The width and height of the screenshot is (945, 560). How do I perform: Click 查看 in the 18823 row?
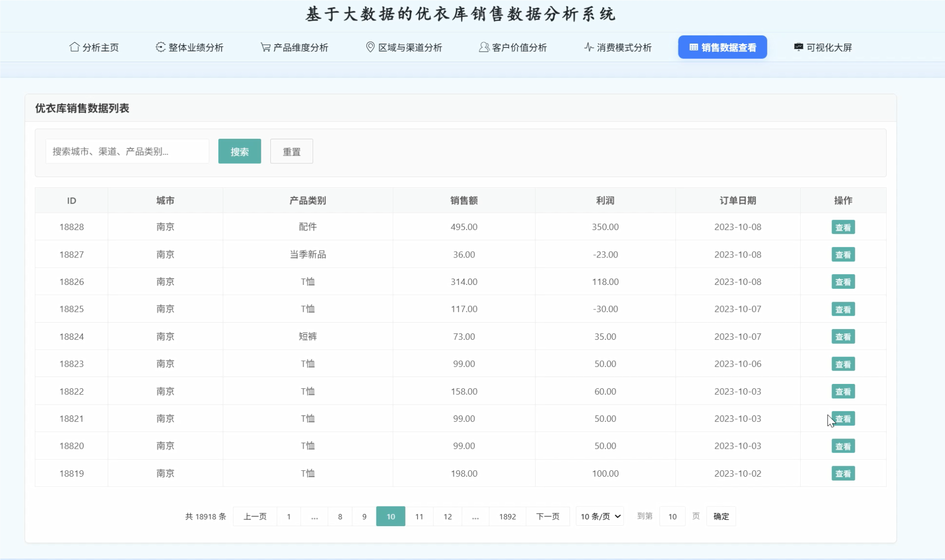843,364
